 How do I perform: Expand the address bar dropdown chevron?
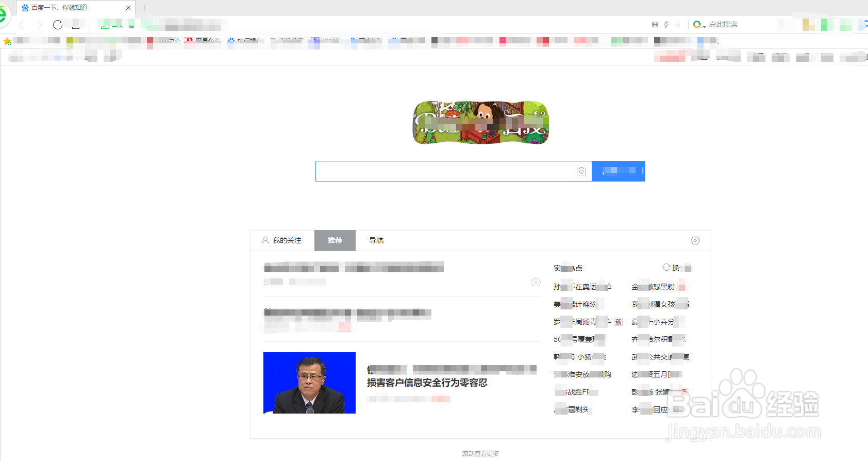tap(677, 25)
